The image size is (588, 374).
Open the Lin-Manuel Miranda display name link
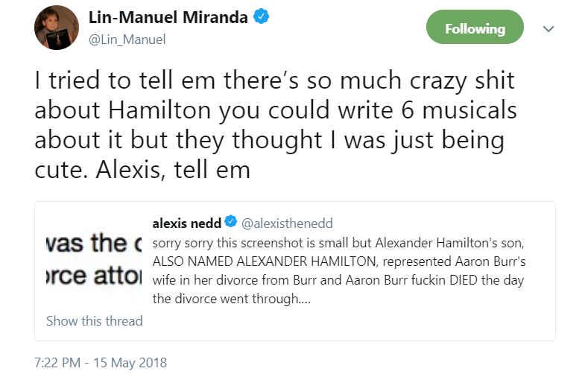168,18
